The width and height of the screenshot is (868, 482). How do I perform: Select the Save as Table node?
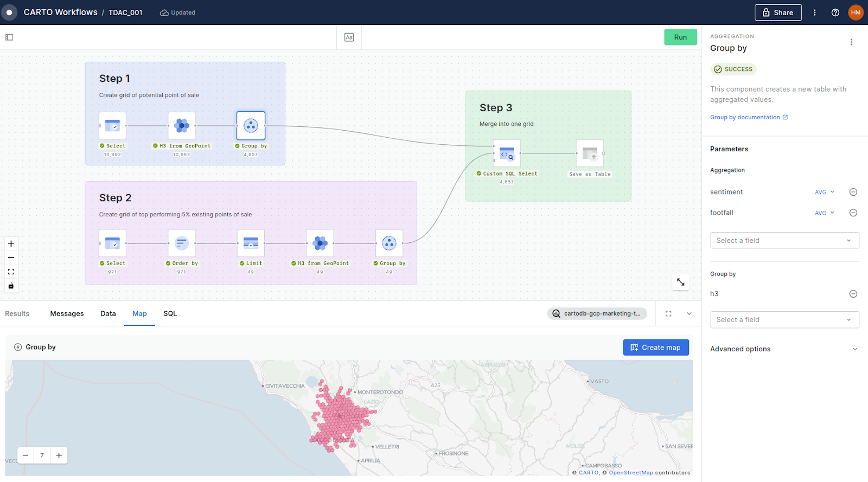point(590,153)
